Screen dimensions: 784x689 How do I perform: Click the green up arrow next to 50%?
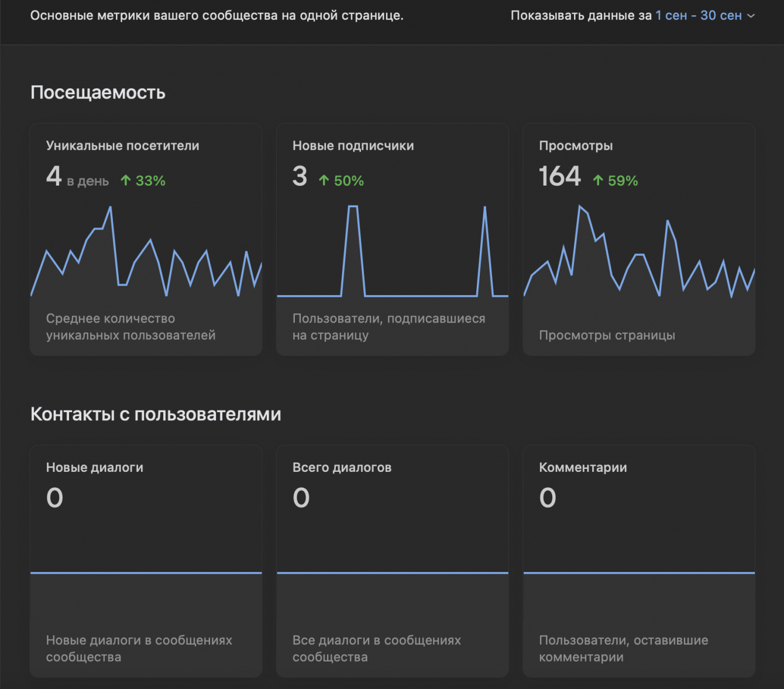coord(324,180)
